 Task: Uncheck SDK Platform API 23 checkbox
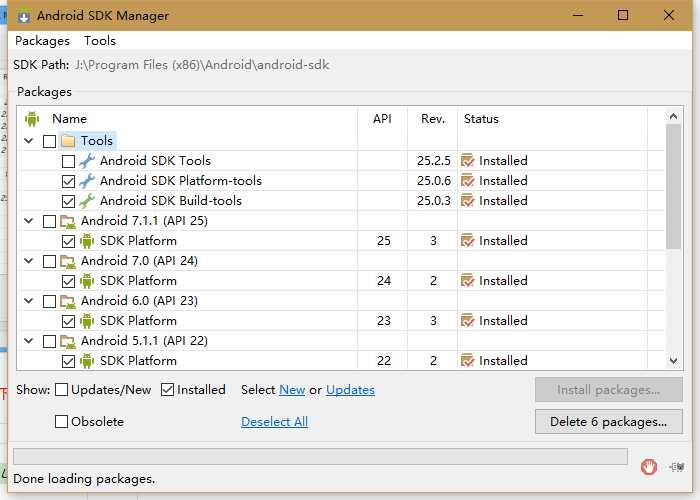pos(68,321)
